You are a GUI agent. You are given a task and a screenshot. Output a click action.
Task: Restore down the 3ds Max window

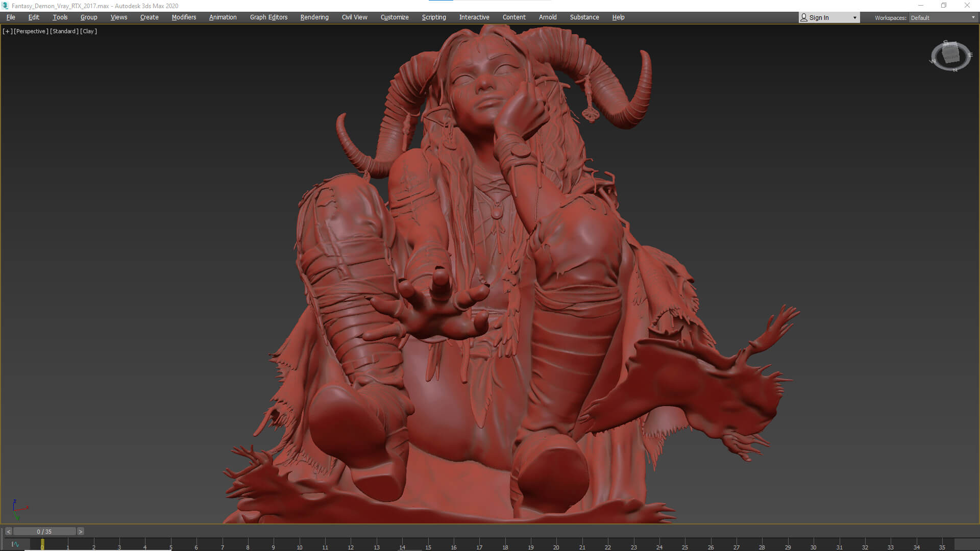point(944,6)
